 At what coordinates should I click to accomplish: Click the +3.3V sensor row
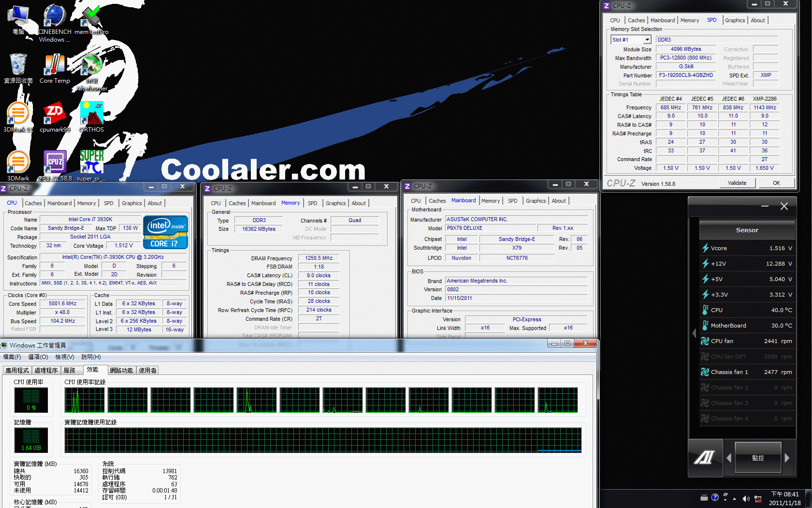747,295
